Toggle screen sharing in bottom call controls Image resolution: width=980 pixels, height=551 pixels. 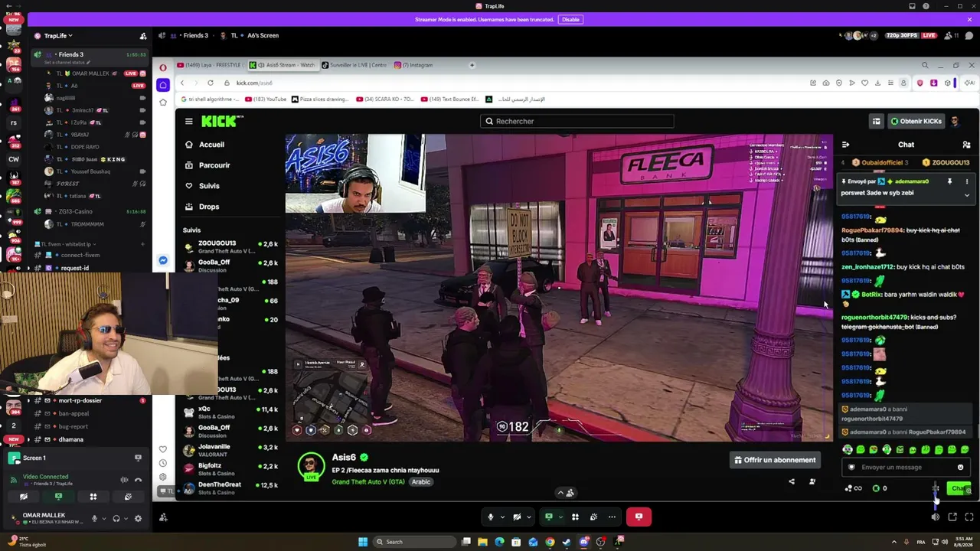(x=548, y=517)
